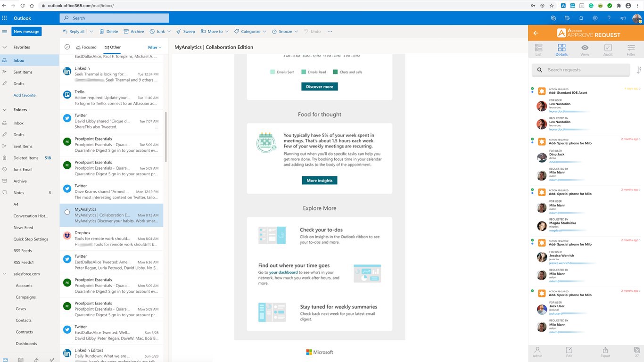The image size is (644, 362).
Task: Open notifications bell in Outlook header
Action: (581, 18)
